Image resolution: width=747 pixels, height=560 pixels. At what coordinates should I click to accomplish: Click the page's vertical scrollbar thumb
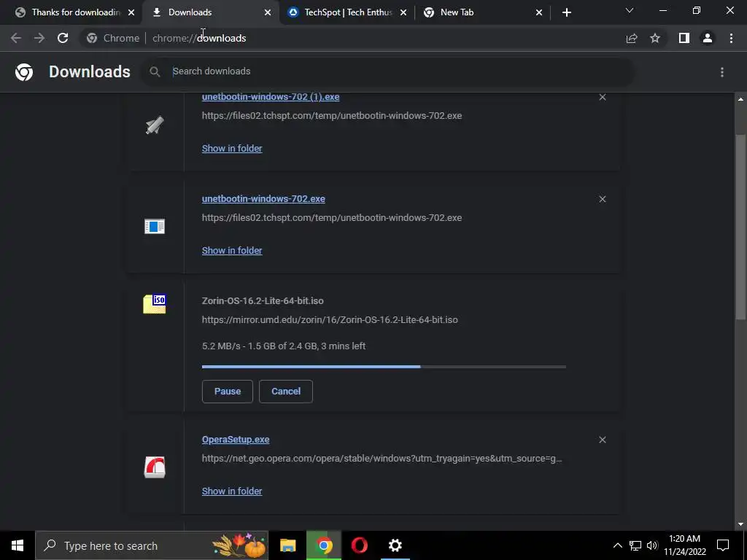pyautogui.click(x=740, y=228)
